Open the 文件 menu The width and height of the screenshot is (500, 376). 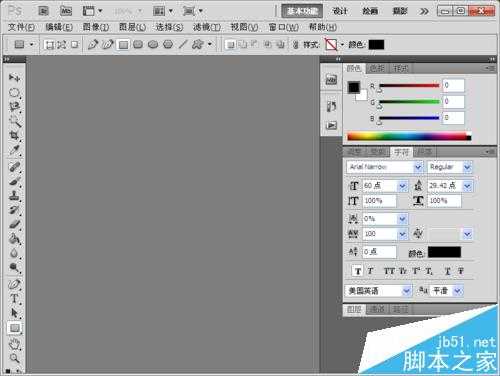tap(21, 27)
